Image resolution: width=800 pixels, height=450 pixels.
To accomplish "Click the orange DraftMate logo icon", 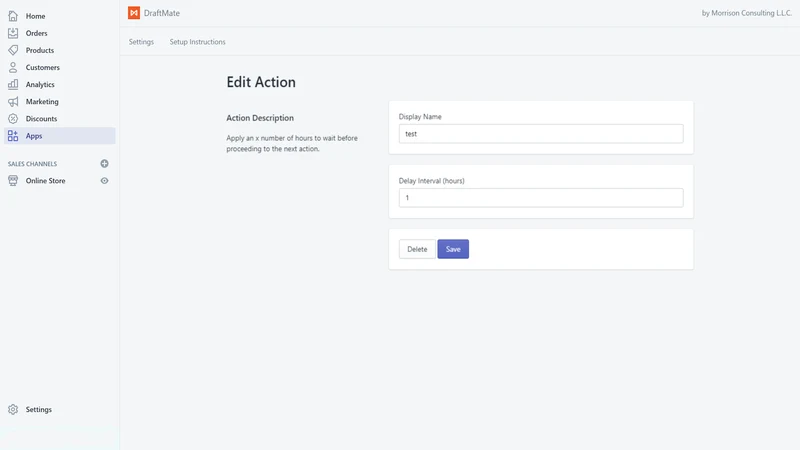I will [x=134, y=13].
